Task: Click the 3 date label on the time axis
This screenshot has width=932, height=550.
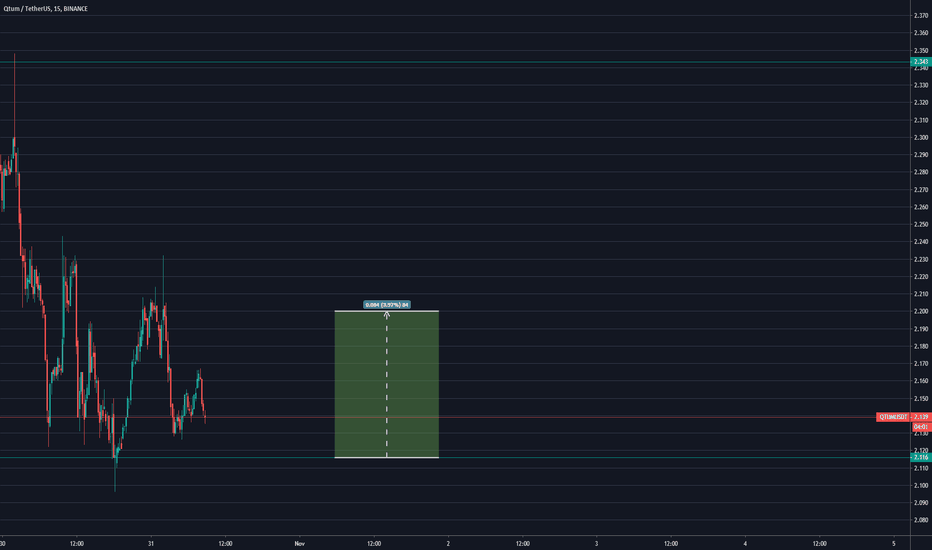Action: coord(597,543)
